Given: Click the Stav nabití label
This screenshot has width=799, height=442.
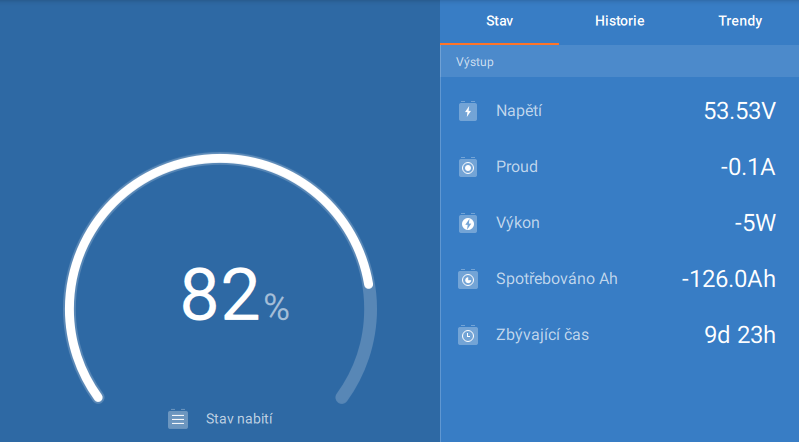Looking at the screenshot, I should tap(239, 419).
